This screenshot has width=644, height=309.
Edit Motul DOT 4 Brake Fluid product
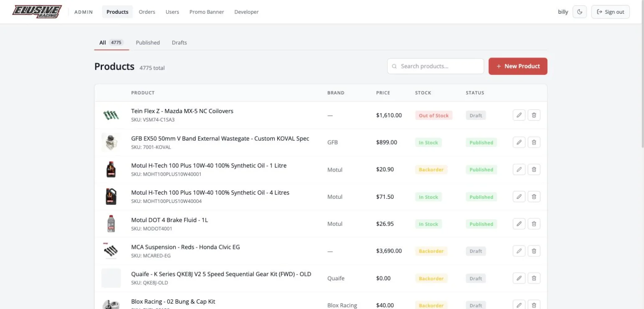tap(519, 224)
